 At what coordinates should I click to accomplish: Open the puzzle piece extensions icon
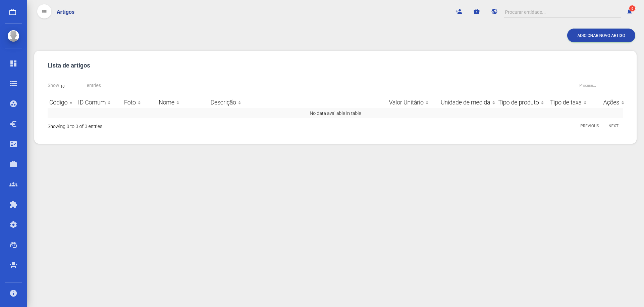coord(13,205)
